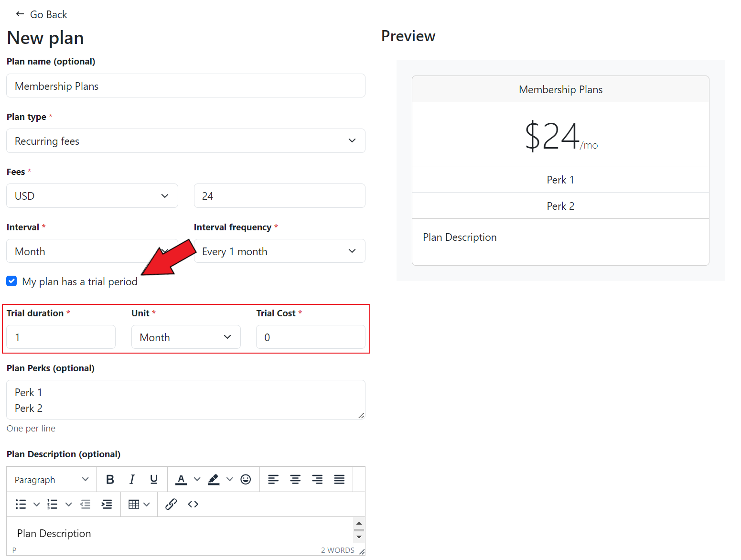Go back to previous page
The height and width of the screenshot is (560, 741).
tap(42, 15)
